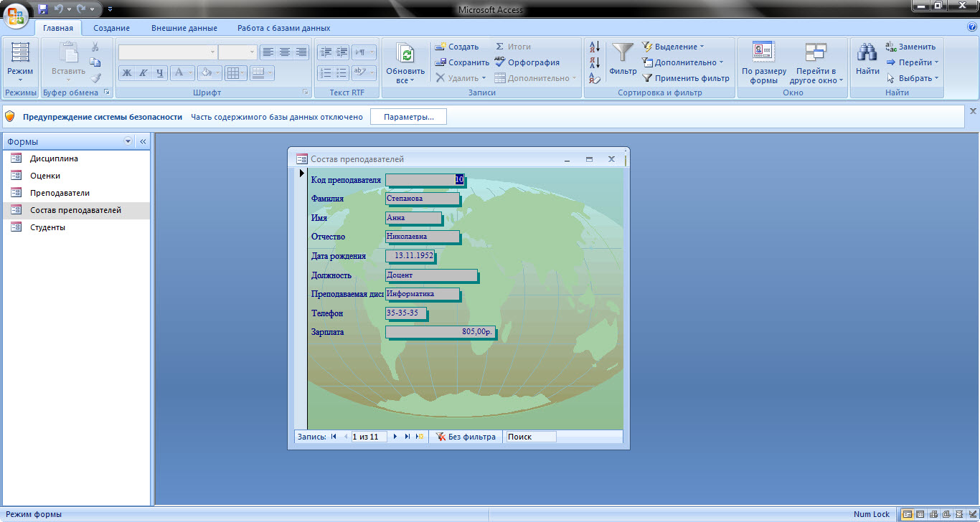Click Создать new record button
Screen dimensions: 980x522
(457, 47)
